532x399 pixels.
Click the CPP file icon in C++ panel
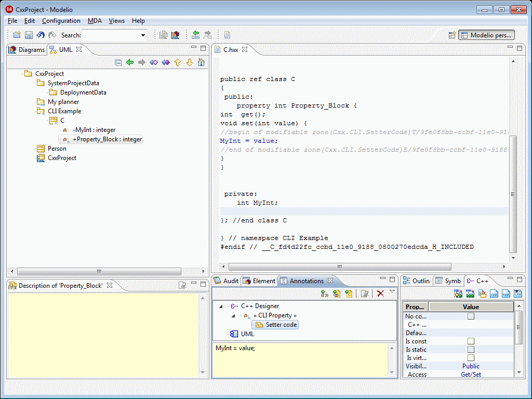[x=494, y=294]
